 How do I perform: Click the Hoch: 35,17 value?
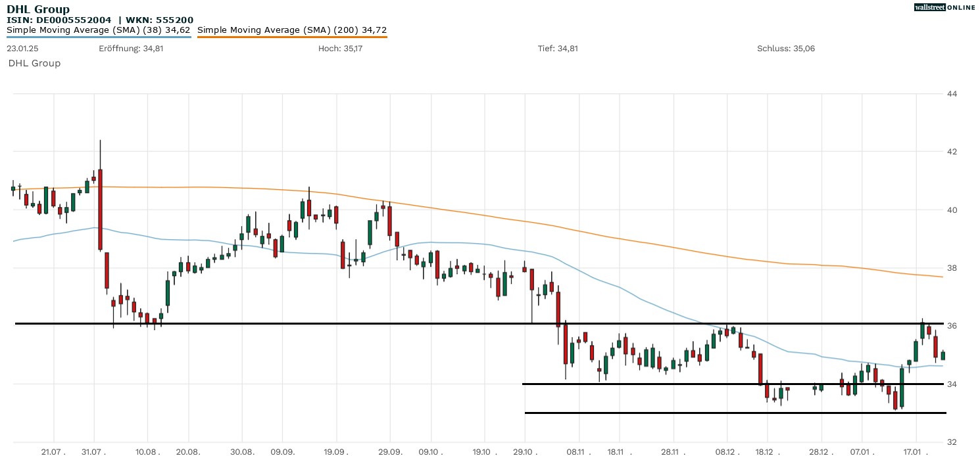click(340, 49)
